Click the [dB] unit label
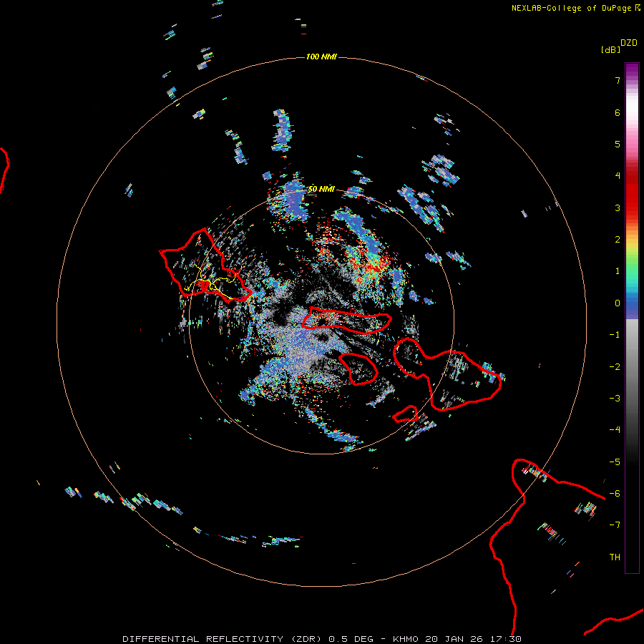 click(x=610, y=49)
